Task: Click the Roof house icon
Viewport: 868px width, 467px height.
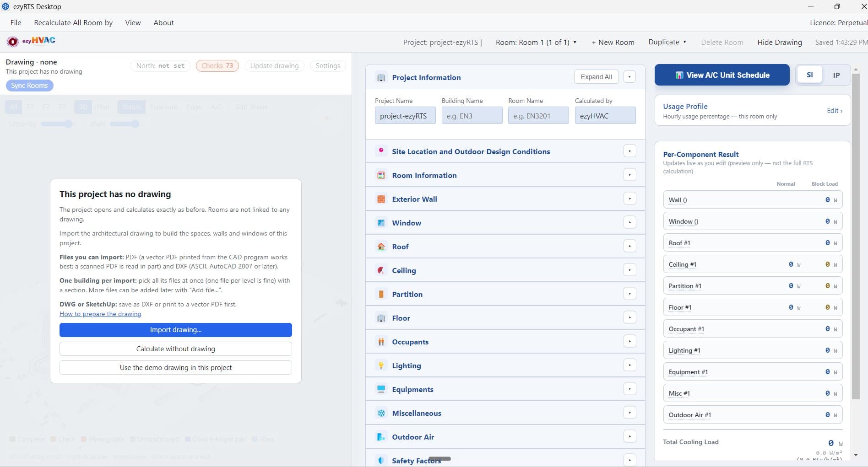Action: click(381, 247)
